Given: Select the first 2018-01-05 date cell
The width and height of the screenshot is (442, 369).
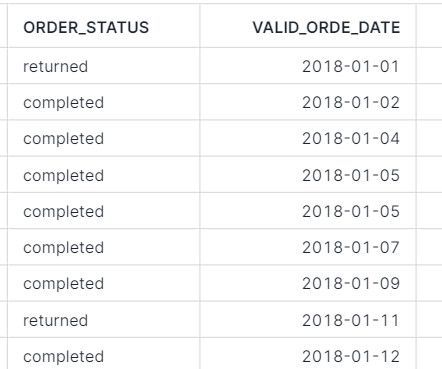Looking at the screenshot, I should point(308,175).
